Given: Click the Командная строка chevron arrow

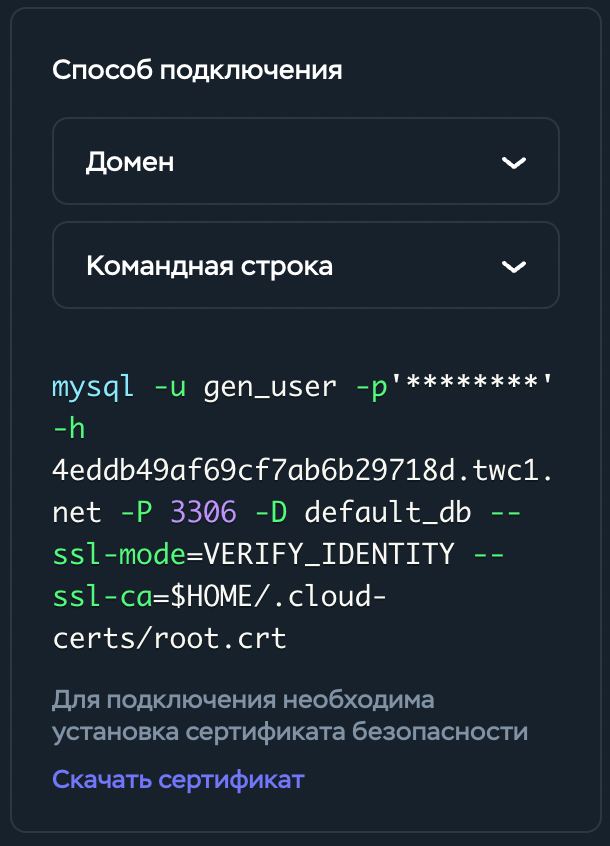Looking at the screenshot, I should pyautogui.click(x=513, y=267).
